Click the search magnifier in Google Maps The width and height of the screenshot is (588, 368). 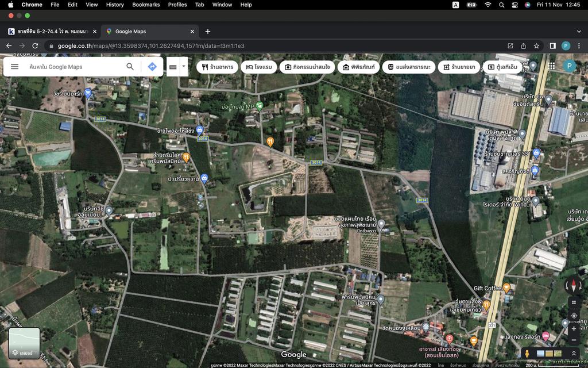[x=130, y=67]
